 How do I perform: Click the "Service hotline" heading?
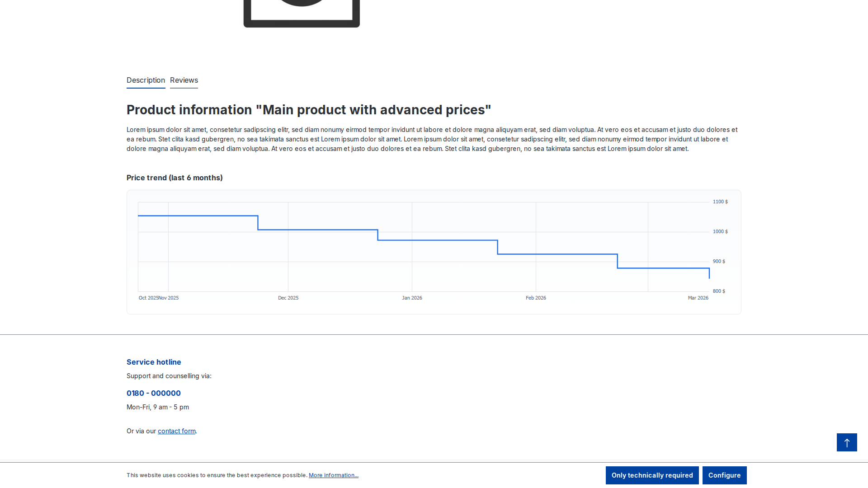pos(154,362)
